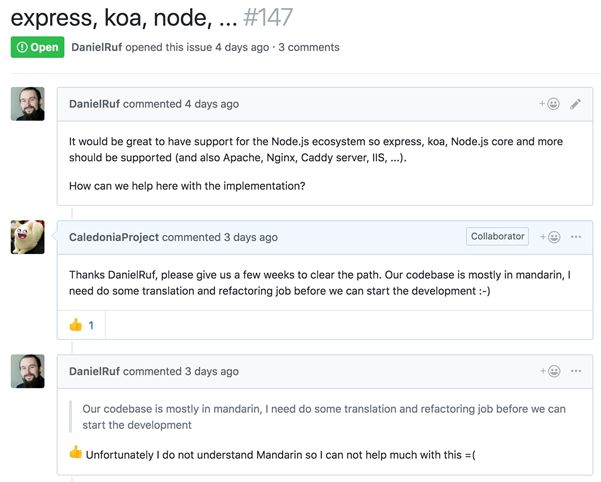
Task: Click "4 days ago" timestamp on first comment
Action: pyautogui.click(x=212, y=104)
